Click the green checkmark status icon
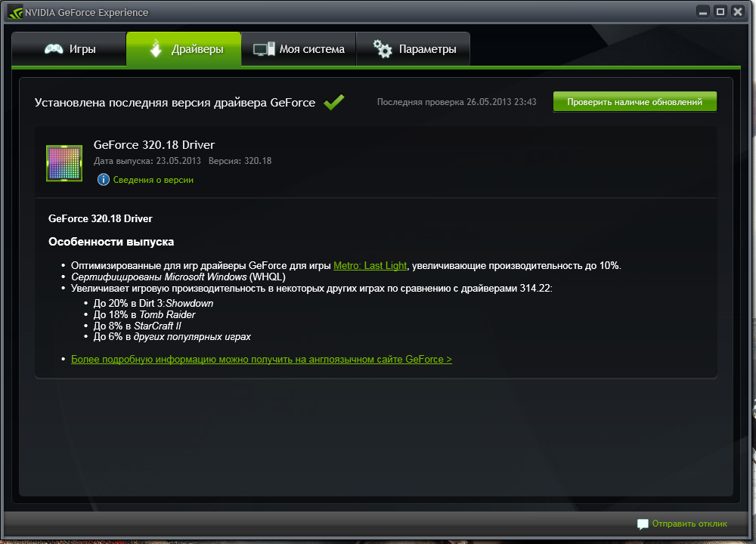Image resolution: width=756 pixels, height=544 pixels. (333, 102)
